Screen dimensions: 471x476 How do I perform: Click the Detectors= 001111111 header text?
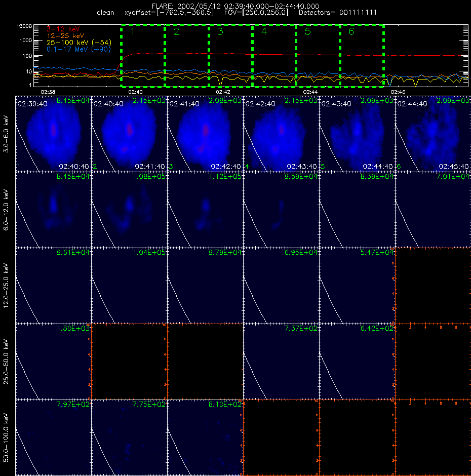(x=338, y=13)
